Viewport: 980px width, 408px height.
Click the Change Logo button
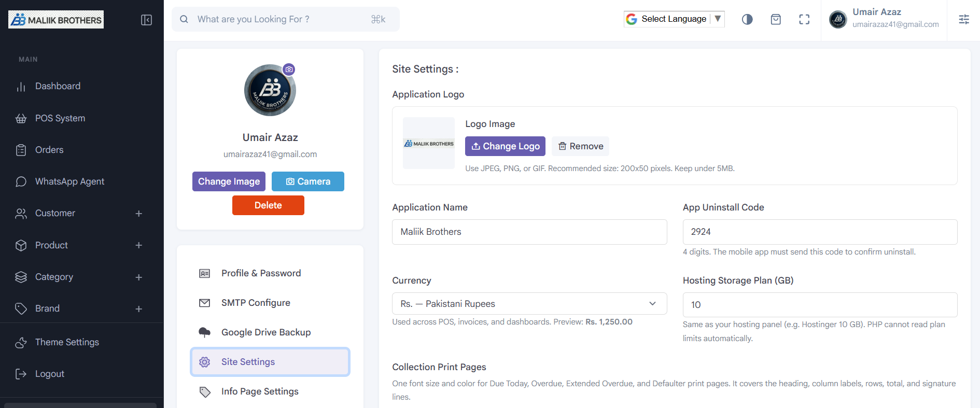point(505,146)
